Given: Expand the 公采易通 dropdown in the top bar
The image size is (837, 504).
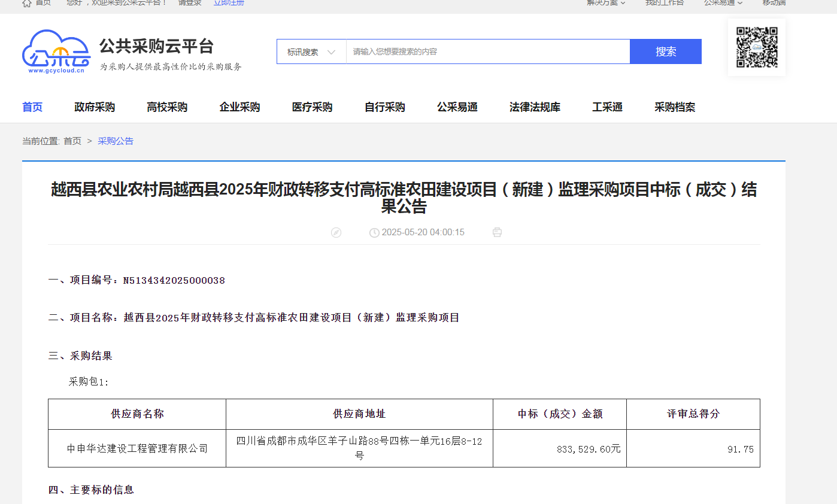Looking at the screenshot, I should 723,3.
